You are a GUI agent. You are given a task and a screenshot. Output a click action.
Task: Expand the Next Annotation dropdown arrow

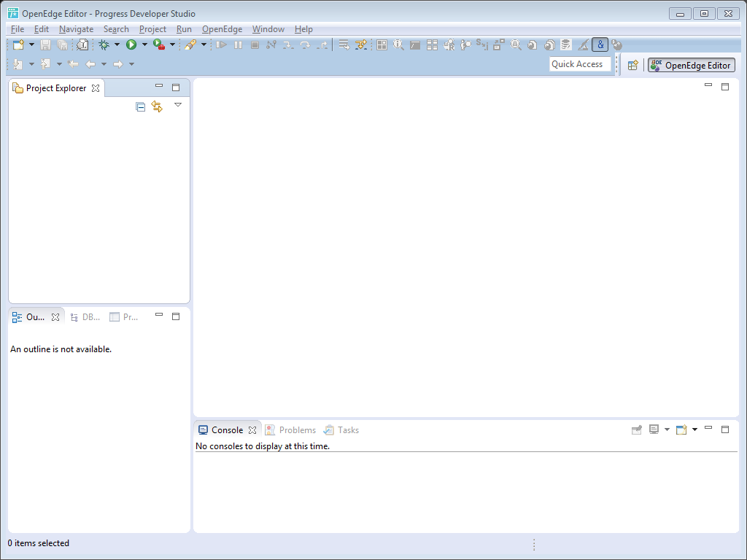(x=31, y=64)
